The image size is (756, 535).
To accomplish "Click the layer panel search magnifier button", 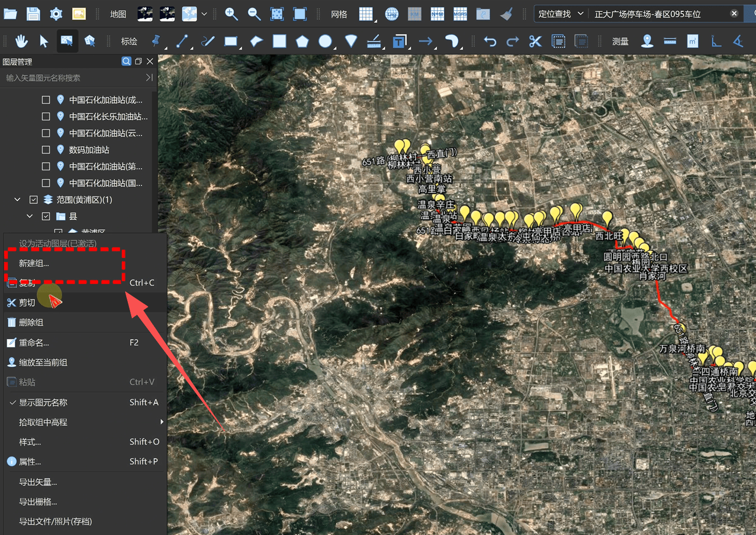I will pos(126,61).
